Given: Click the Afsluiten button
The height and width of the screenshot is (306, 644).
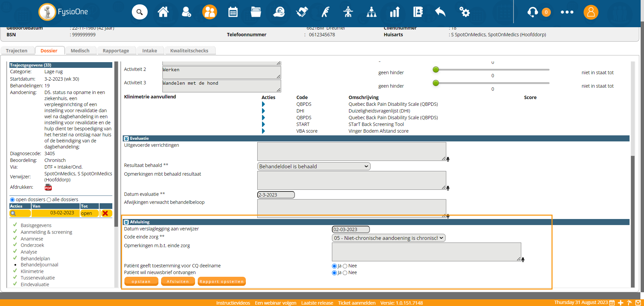Looking at the screenshot, I should (178, 281).
